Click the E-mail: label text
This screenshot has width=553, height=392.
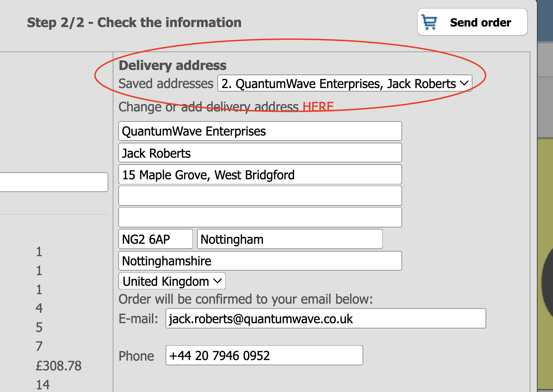(x=138, y=319)
